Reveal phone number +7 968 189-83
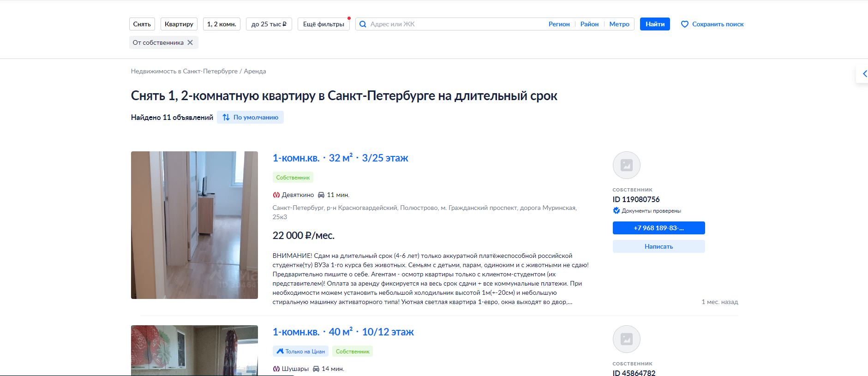This screenshot has width=868, height=376. pos(658,228)
